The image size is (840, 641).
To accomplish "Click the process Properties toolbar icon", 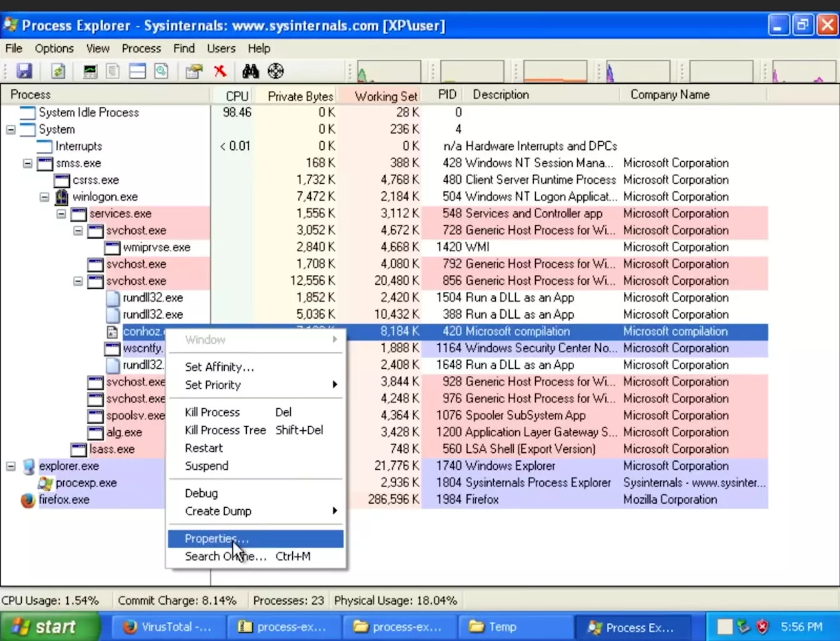I will click(194, 71).
